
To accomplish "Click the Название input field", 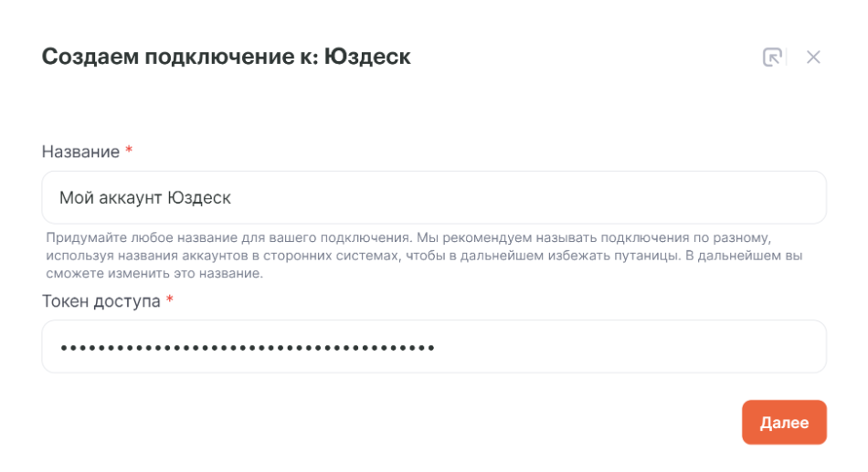I will pyautogui.click(x=434, y=197).
